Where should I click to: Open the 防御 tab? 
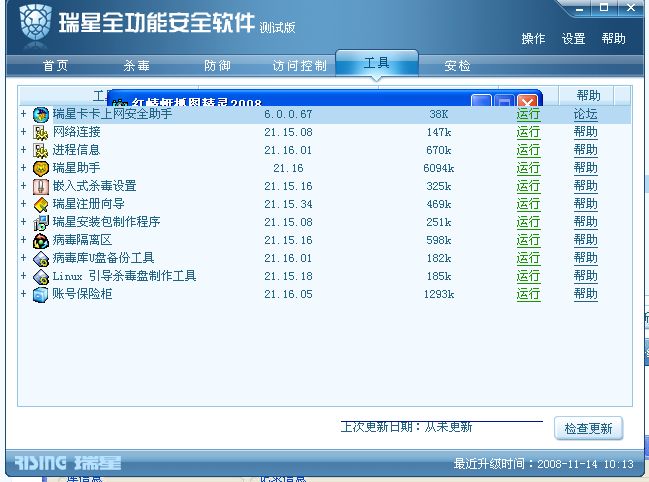click(217, 65)
